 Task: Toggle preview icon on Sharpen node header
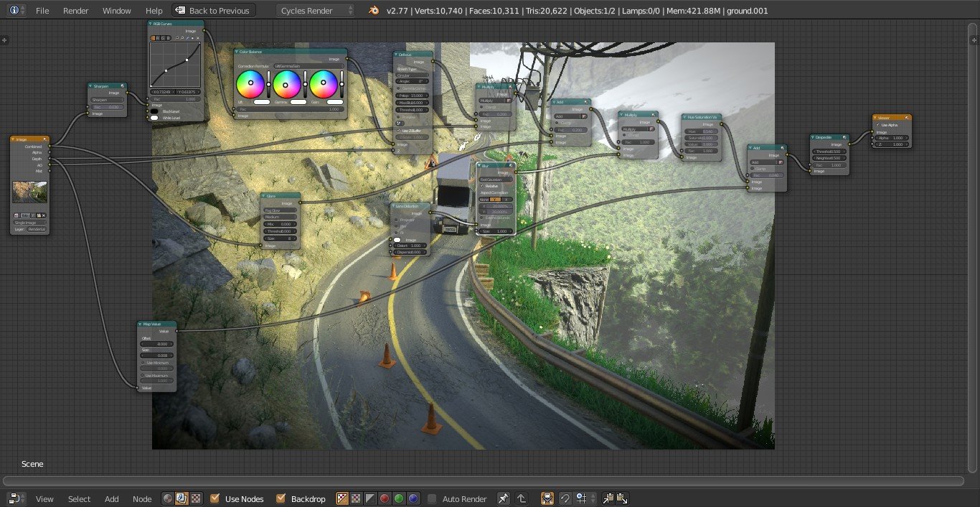click(123, 85)
